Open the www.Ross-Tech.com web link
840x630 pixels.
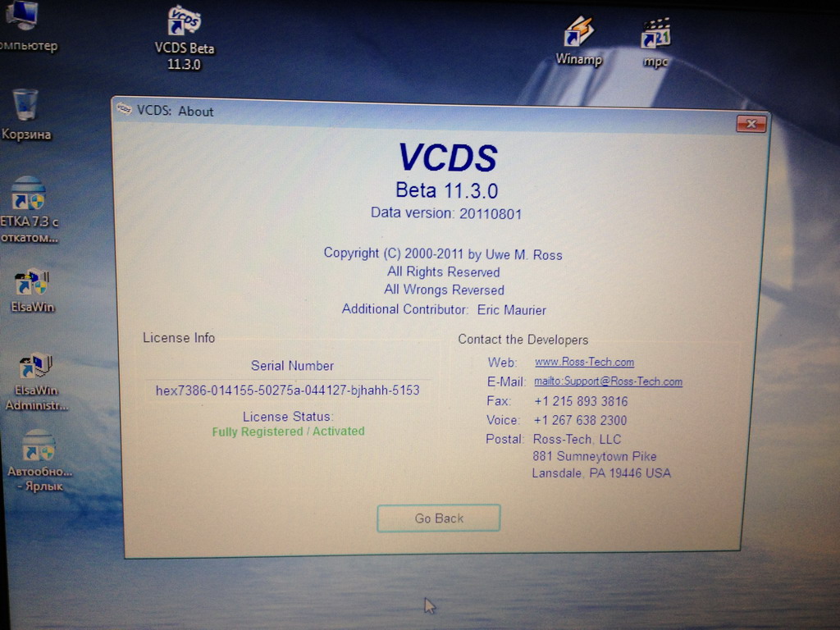pos(584,362)
